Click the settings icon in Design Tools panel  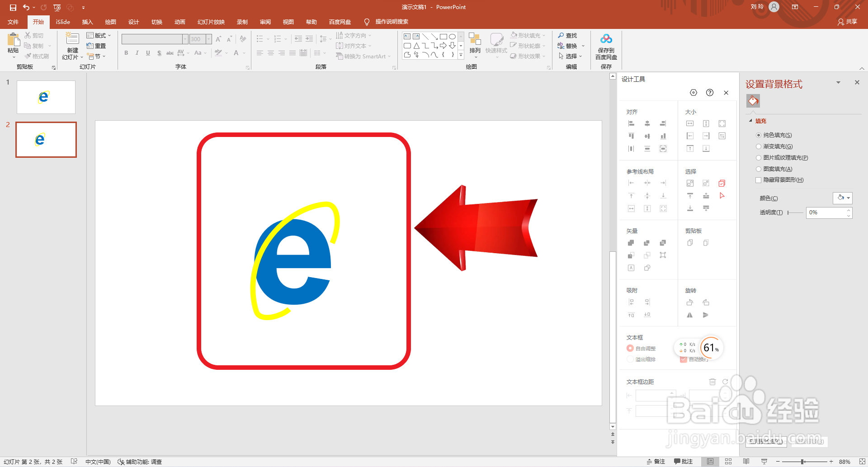[x=693, y=93]
